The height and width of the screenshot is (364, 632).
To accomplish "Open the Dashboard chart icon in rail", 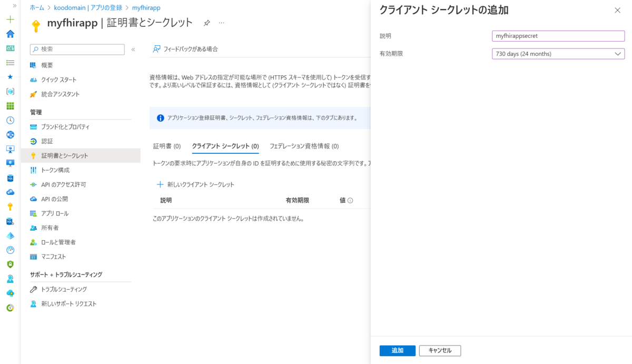I will point(10,48).
